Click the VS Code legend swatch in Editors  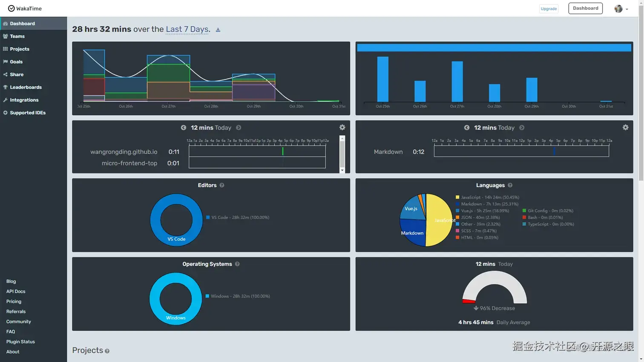[208, 217]
